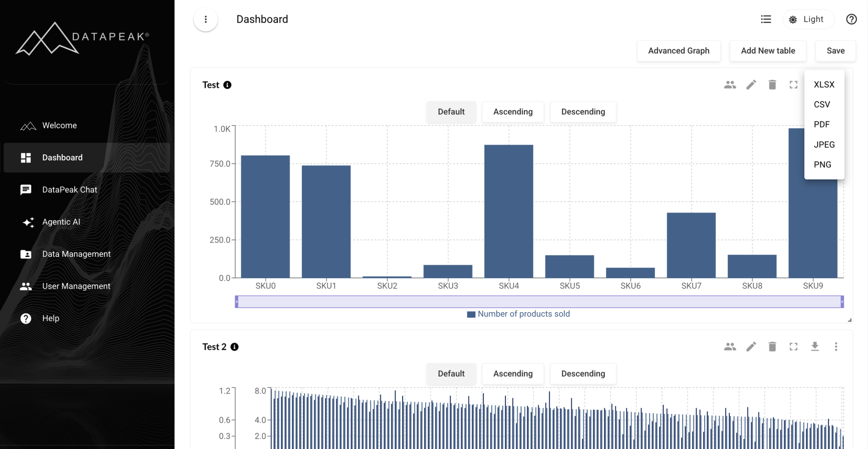This screenshot has width=868, height=449.
Task: Open the help question-mark icon in header
Action: pos(851,19)
